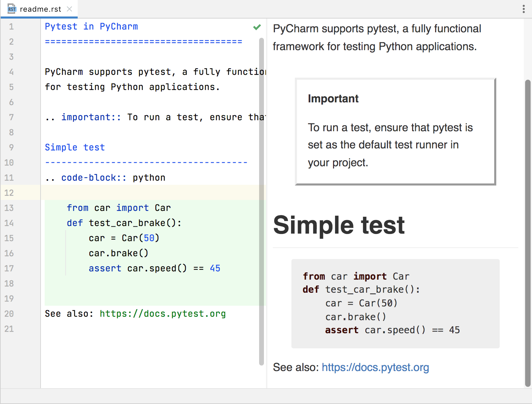This screenshot has width=532, height=404.
Task: Open the three-dot editor options menu
Action: (x=523, y=9)
